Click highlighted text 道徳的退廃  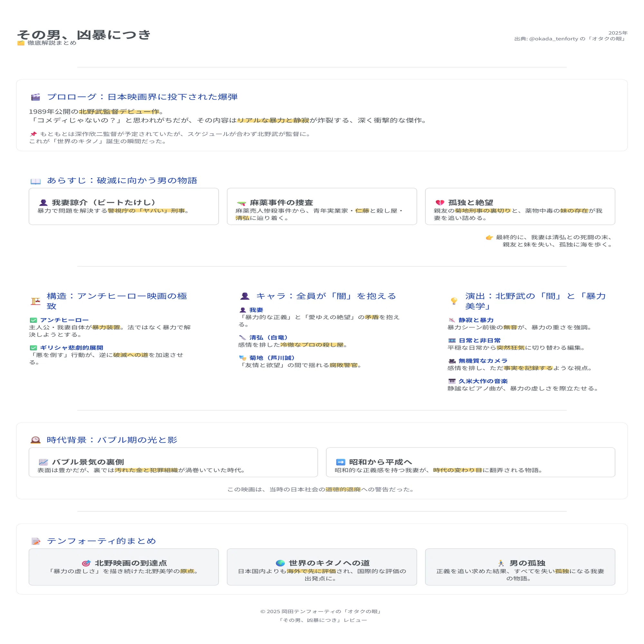(343, 489)
